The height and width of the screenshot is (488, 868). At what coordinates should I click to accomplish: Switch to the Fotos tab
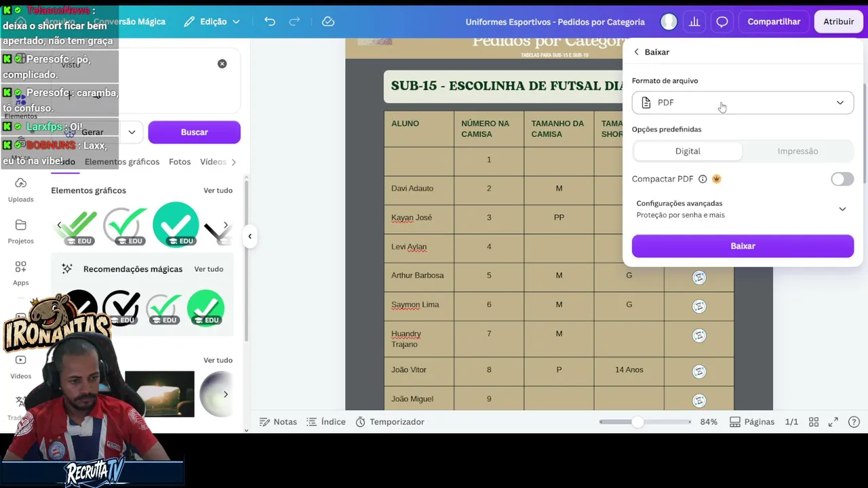[180, 162]
